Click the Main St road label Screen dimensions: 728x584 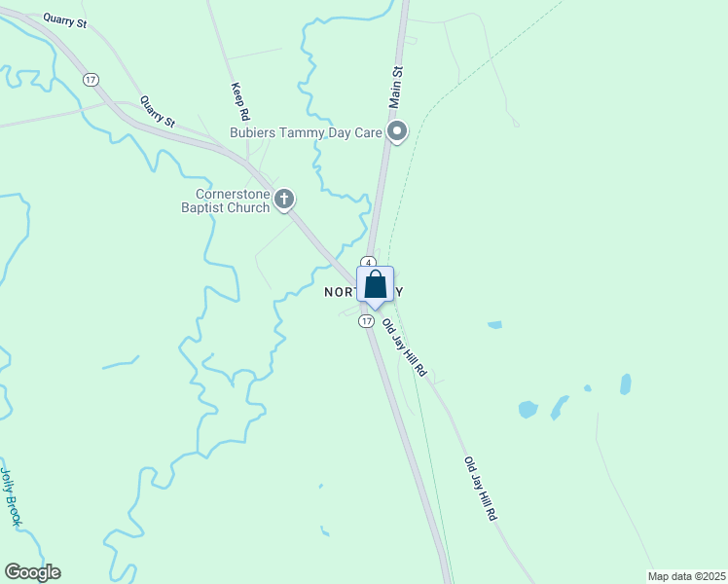point(396,88)
